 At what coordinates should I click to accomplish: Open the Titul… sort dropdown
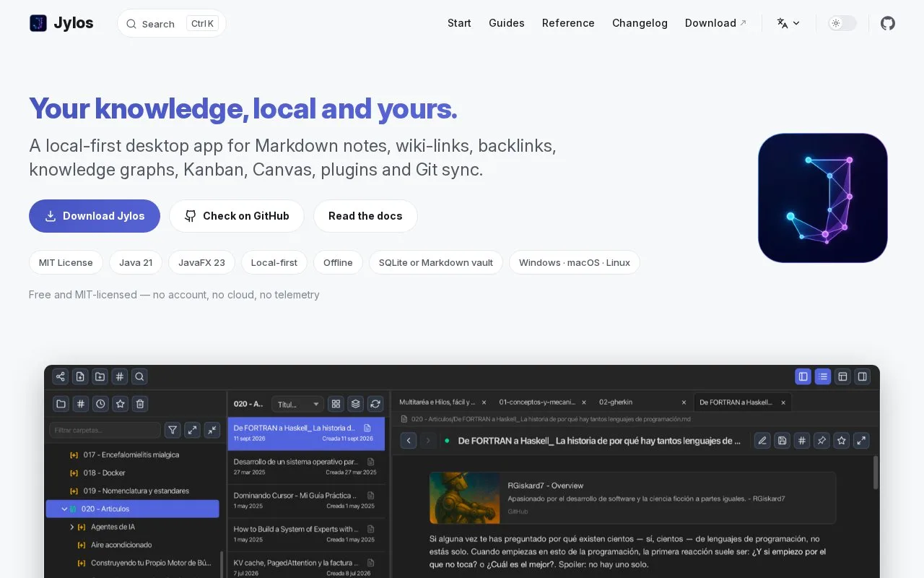[x=297, y=405]
